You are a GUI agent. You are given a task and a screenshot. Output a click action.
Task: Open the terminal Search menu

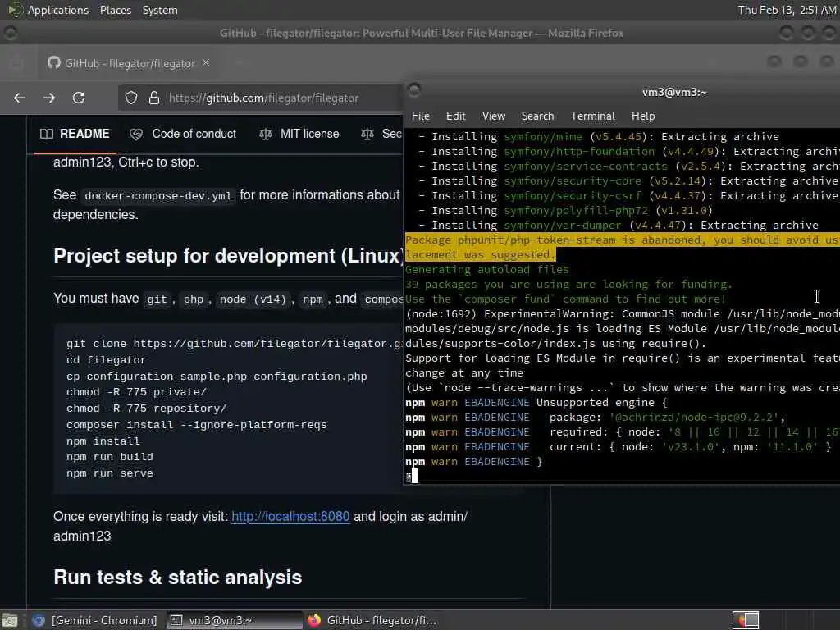[x=538, y=116]
